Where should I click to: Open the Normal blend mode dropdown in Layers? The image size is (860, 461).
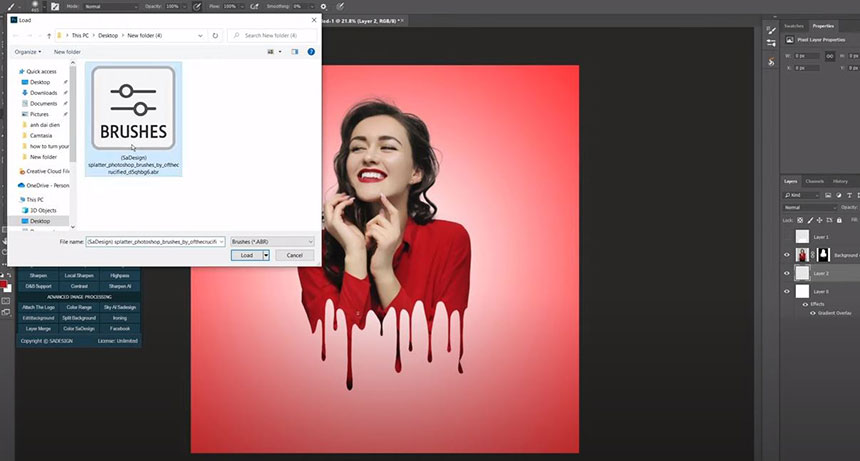point(810,207)
